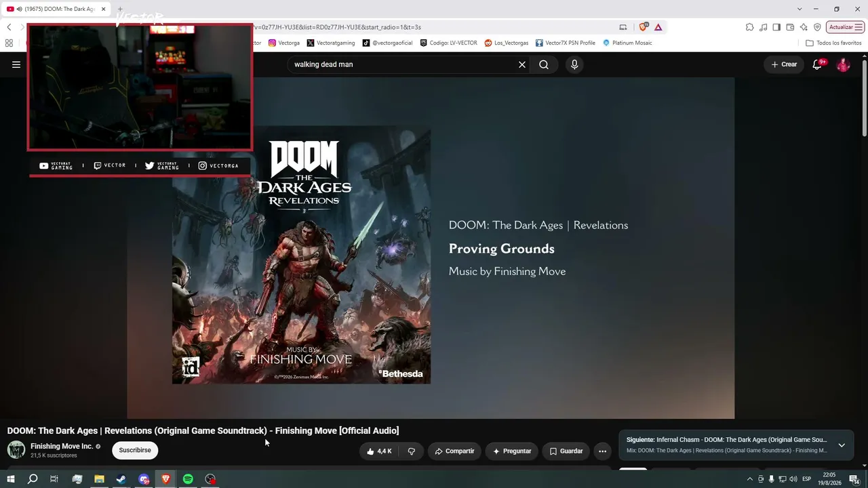Click the YouTube page vertical scrollbar
Viewport: 868px width, 488px height.
tap(864, 98)
